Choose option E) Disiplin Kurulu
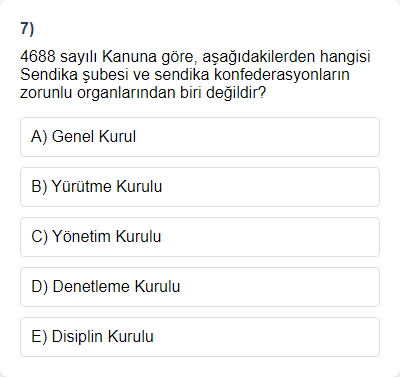Image resolution: width=400 pixels, height=377 pixels. pyautogui.click(x=200, y=337)
